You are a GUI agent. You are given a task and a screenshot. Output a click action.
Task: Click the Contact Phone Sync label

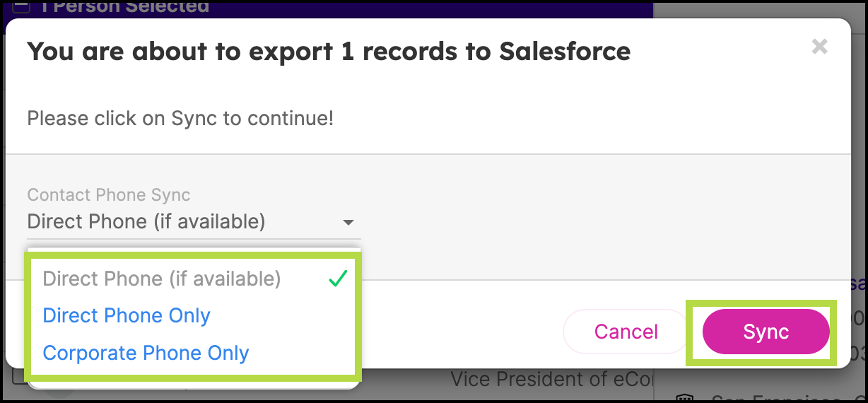(109, 194)
